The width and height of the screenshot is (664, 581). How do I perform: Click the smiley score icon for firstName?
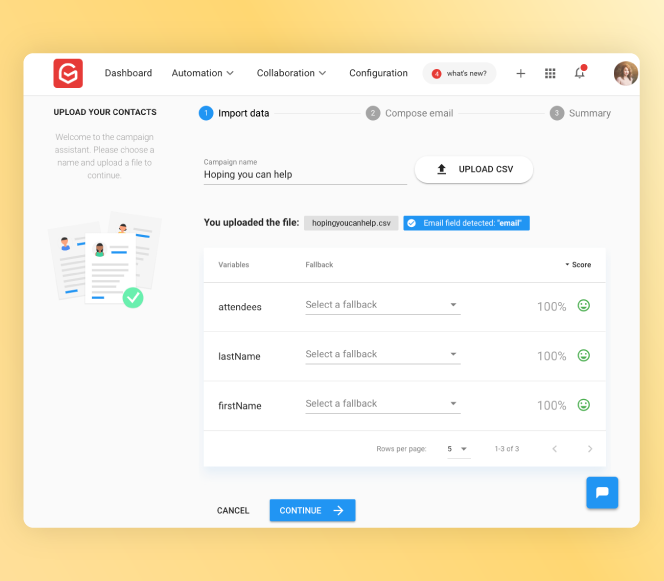point(584,405)
